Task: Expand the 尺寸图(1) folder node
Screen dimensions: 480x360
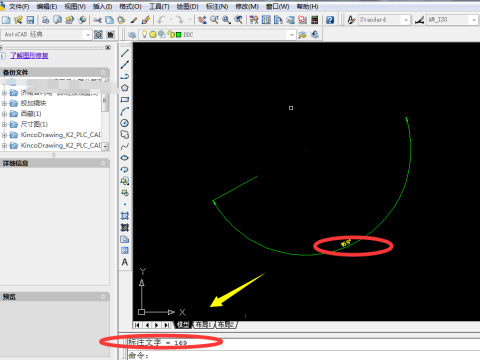Action: tap(4, 125)
